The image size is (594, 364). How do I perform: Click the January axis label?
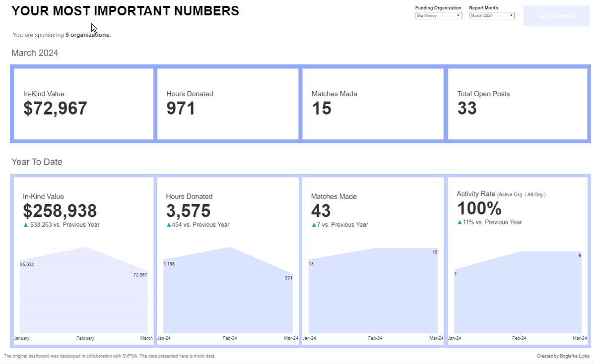[22, 338]
